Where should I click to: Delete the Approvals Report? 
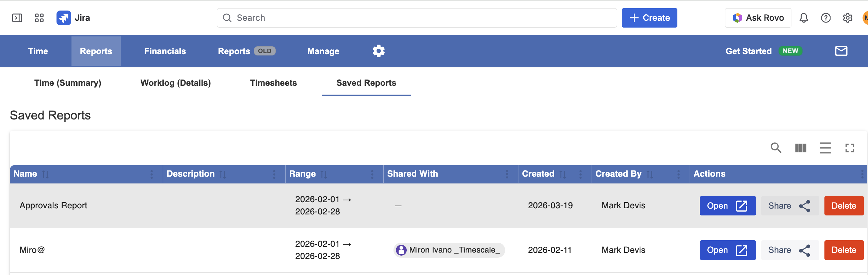pyautogui.click(x=844, y=206)
